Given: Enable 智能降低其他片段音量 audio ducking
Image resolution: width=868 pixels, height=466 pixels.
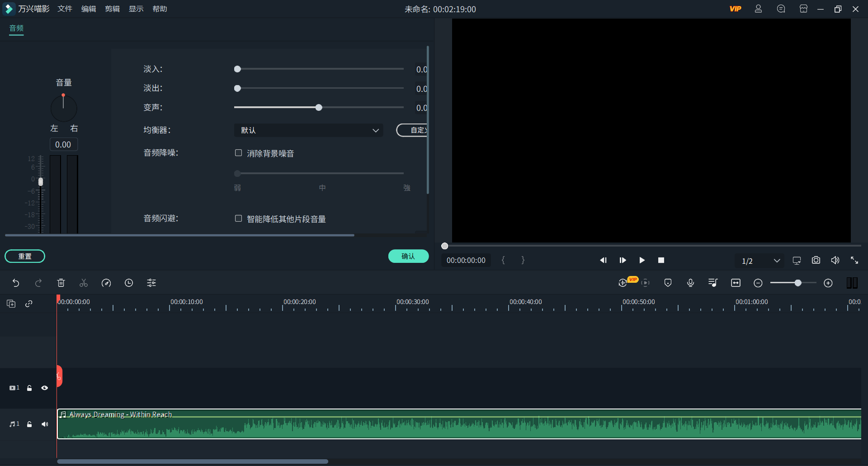Looking at the screenshot, I should [238, 219].
